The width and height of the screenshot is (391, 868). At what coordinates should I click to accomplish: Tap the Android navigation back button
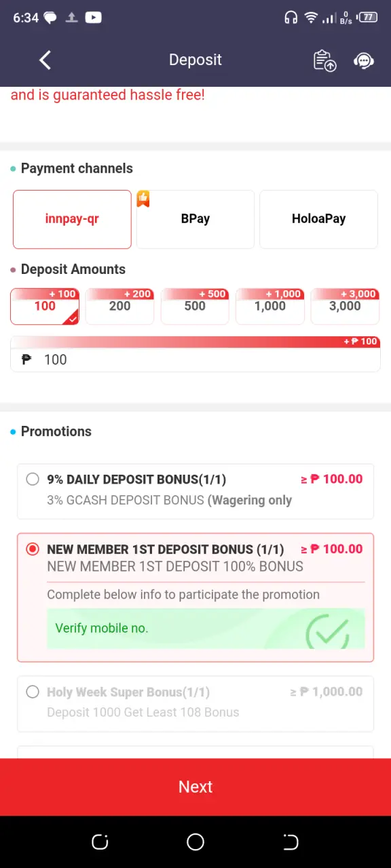coord(291,842)
